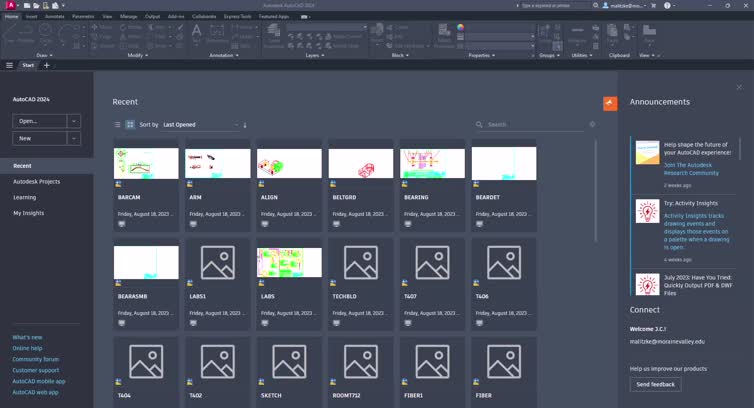Click the Announcements panel scrollbar

click(x=740, y=149)
